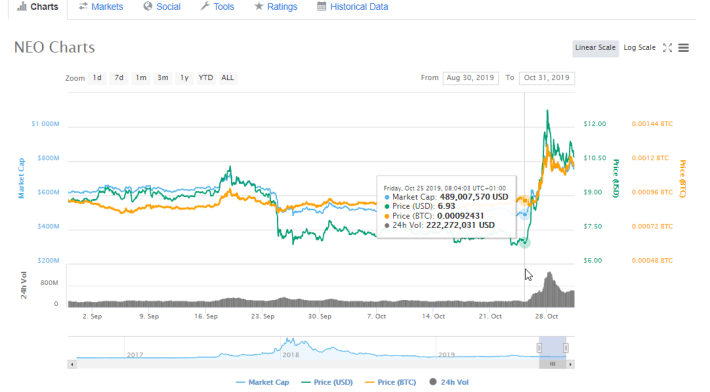Open the Social tab
Image resolution: width=710 pixels, height=392 pixels.
[x=162, y=7]
